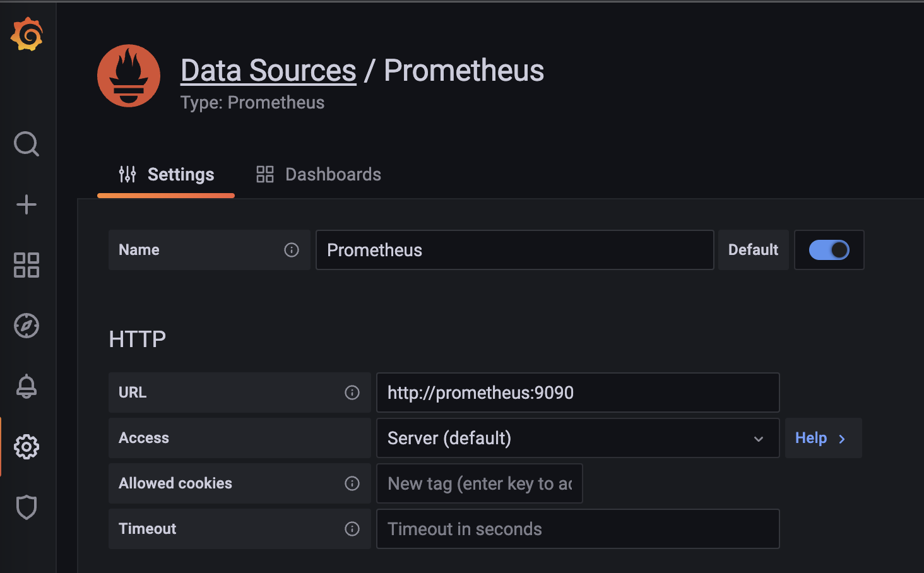Show info tooltip for URL field
Viewport: 924px width, 573px height.
click(352, 393)
